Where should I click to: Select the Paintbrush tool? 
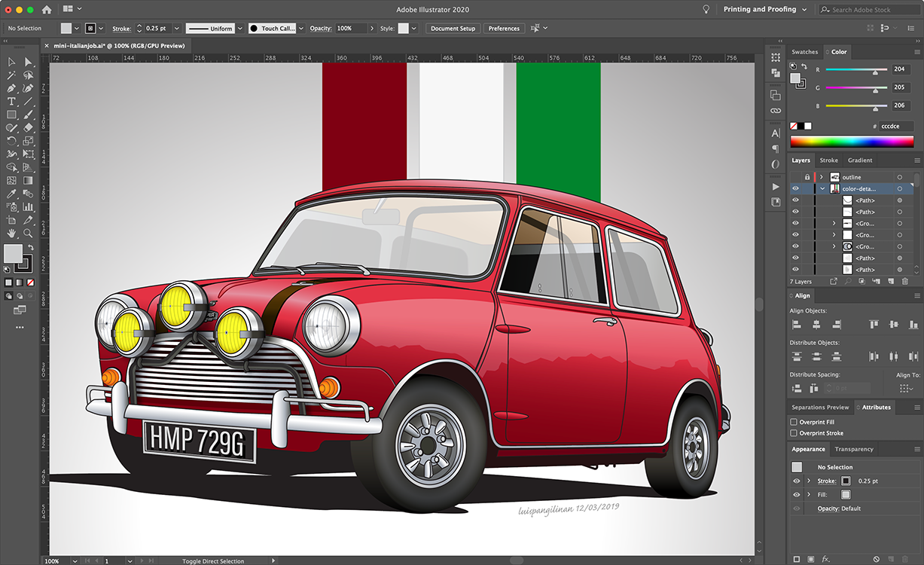point(28,115)
